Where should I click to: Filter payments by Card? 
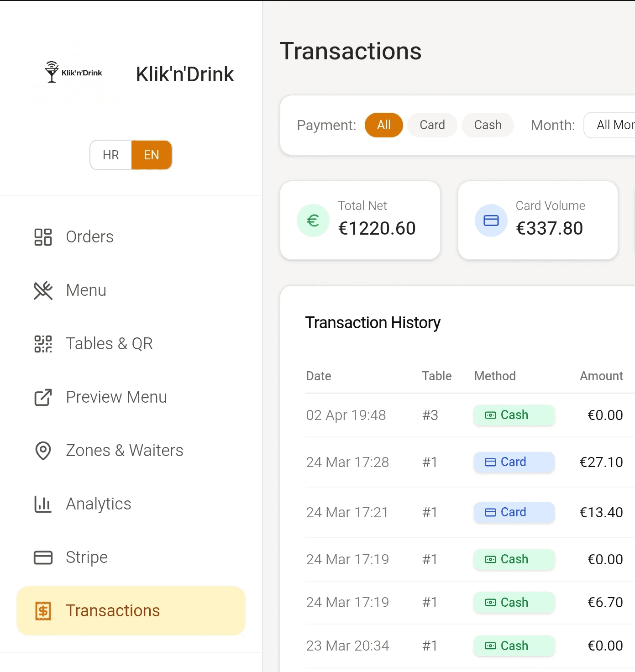(x=432, y=125)
